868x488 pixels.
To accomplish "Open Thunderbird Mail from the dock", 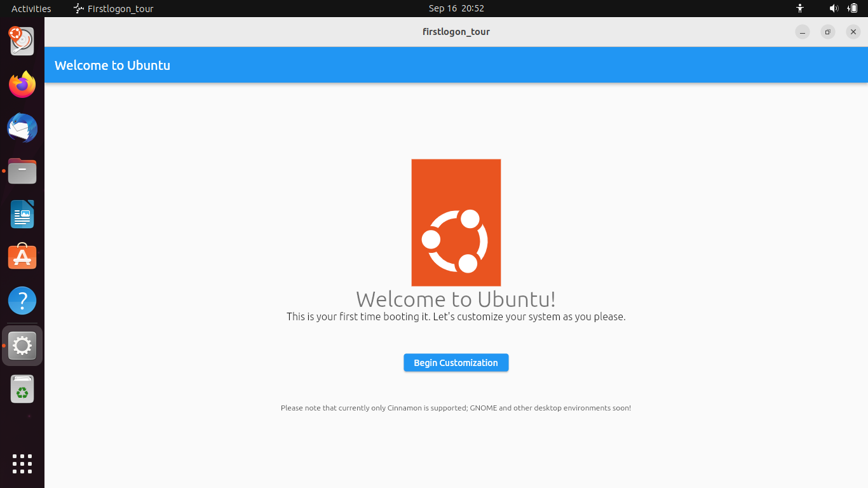I will coord(22,128).
